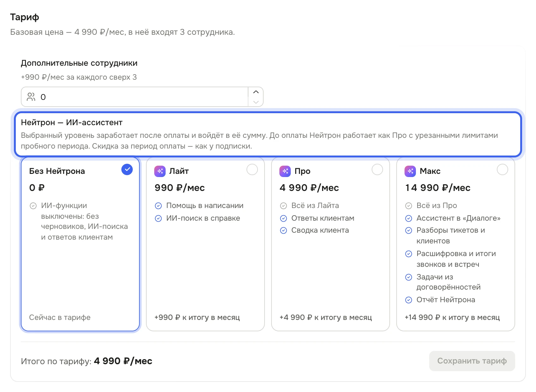536x392 pixels.
Task: Click check icon beside ИИ-поиск в справке
Action: coord(158,218)
